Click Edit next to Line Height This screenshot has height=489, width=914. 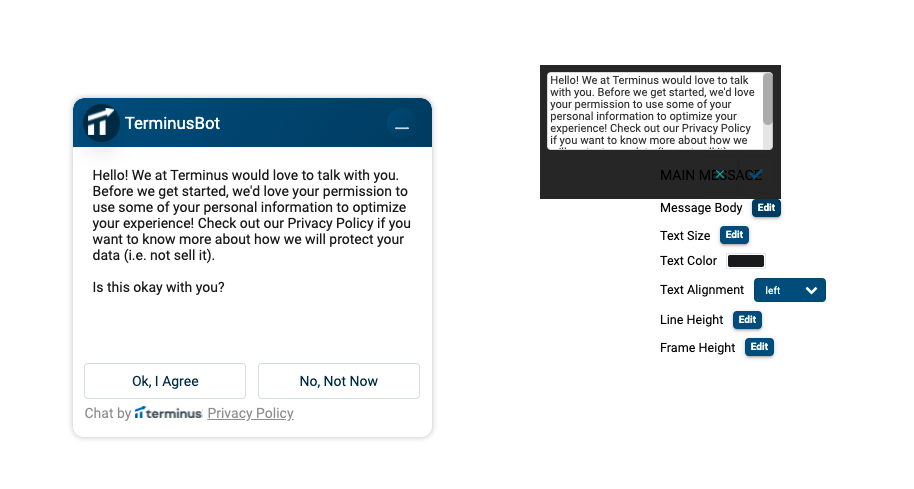(x=747, y=319)
